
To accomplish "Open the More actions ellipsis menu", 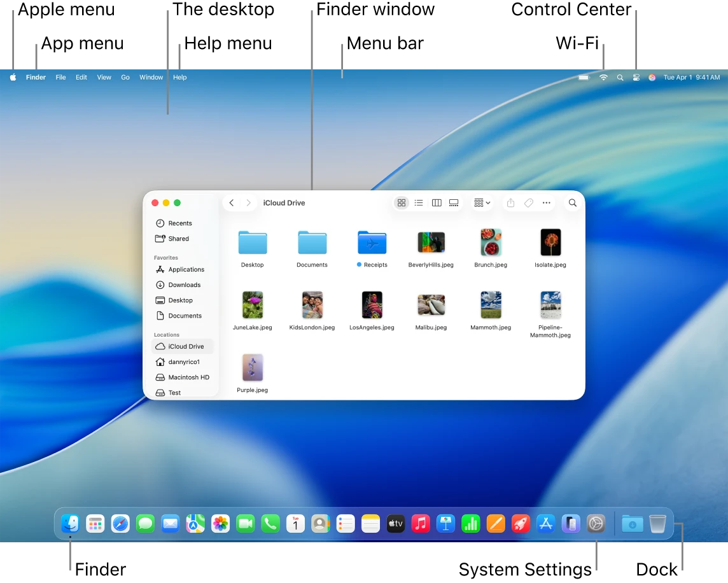I will tap(546, 202).
